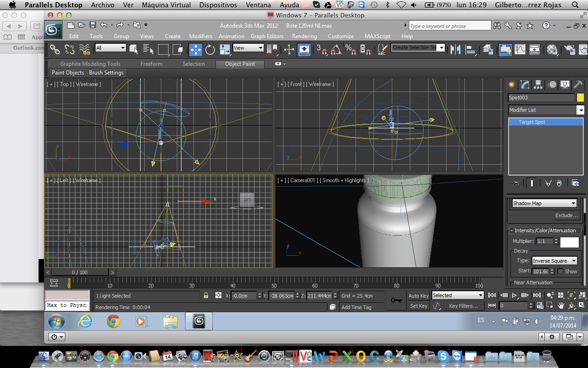This screenshot has width=588, height=368.
Task: Activate the Select Object tool
Action: 134,49
